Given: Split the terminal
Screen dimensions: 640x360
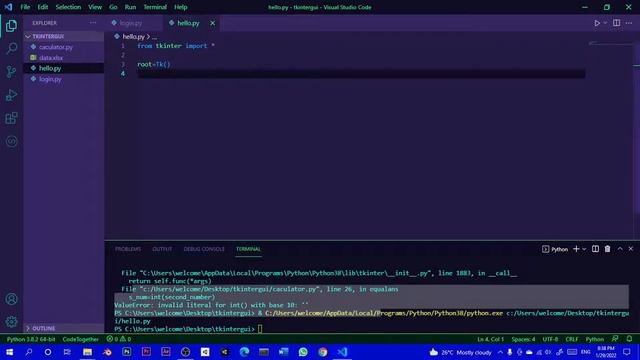Looking at the screenshot, I should 595,249.
